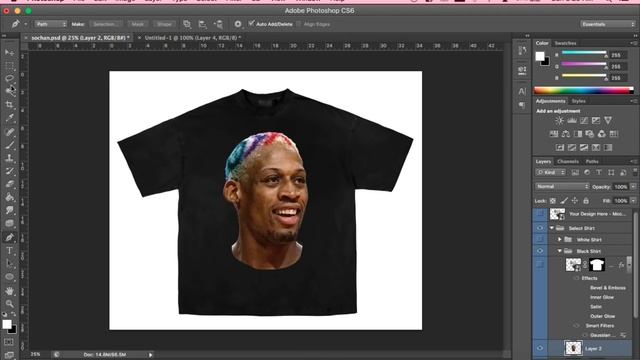Select the Healing Brush tool
This screenshot has width=640, height=360.
pyautogui.click(x=9, y=131)
